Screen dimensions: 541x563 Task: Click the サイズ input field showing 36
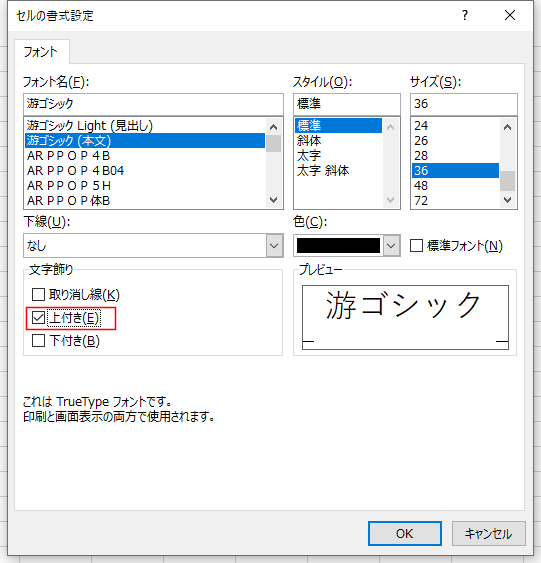coord(463,104)
